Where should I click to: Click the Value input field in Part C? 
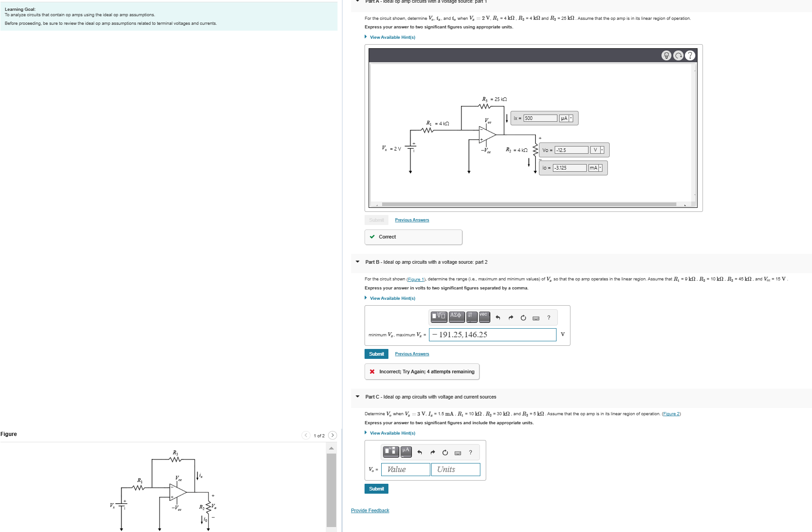[405, 469]
